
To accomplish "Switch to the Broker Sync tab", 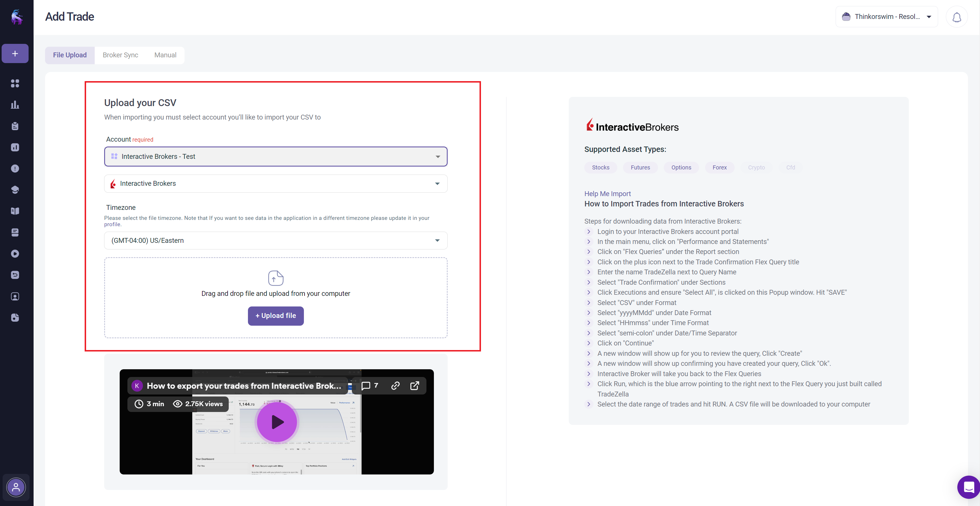I will coord(120,55).
